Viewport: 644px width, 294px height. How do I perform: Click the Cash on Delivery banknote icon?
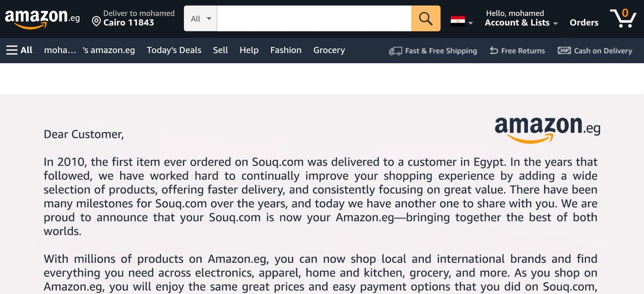pos(564,51)
